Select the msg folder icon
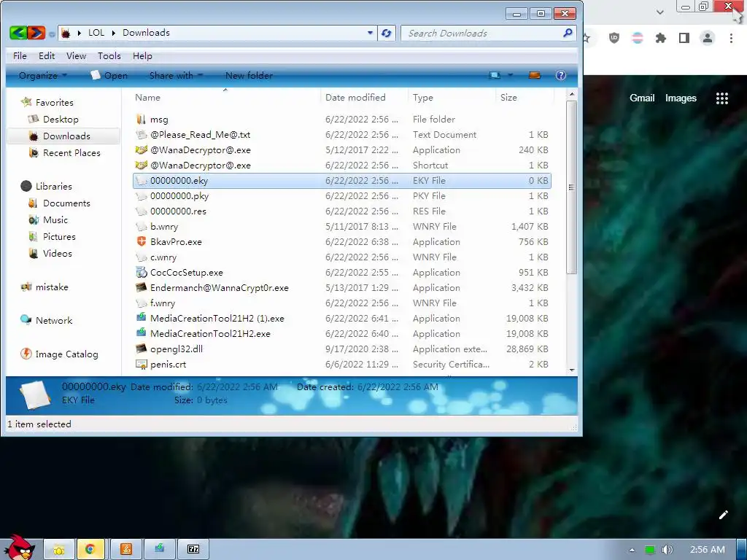 (141, 119)
